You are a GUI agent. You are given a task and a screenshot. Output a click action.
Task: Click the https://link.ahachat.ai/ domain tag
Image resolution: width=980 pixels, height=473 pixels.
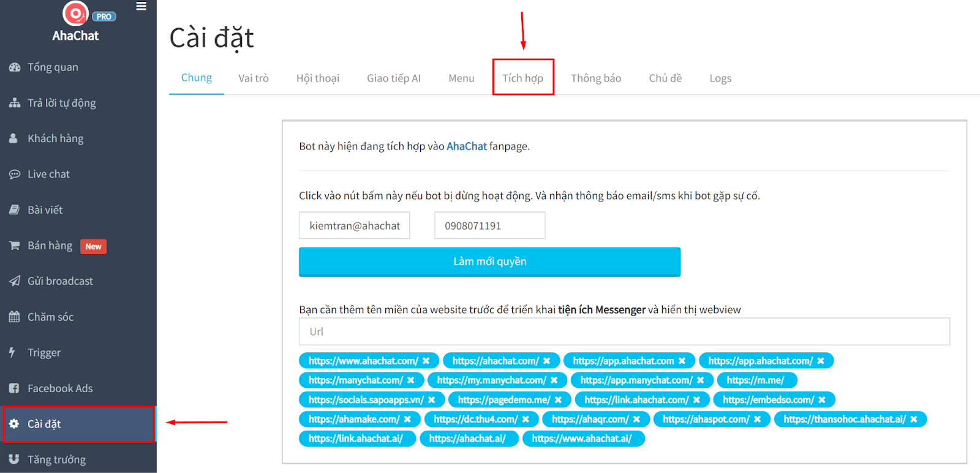click(357, 439)
